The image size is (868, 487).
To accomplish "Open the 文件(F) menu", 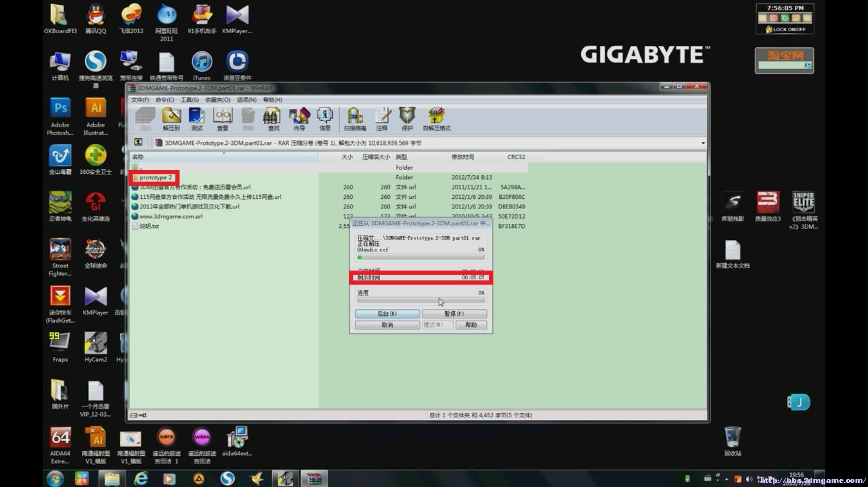I will click(139, 100).
